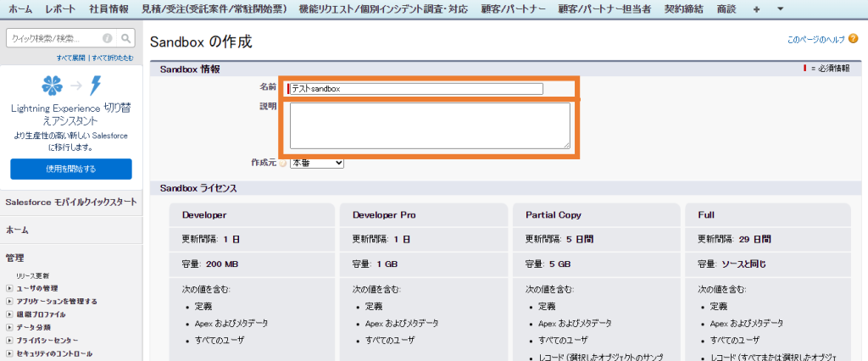Image resolution: width=868 pixels, height=361 pixels.
Task: Open the ホーム tab
Action: click(x=20, y=8)
